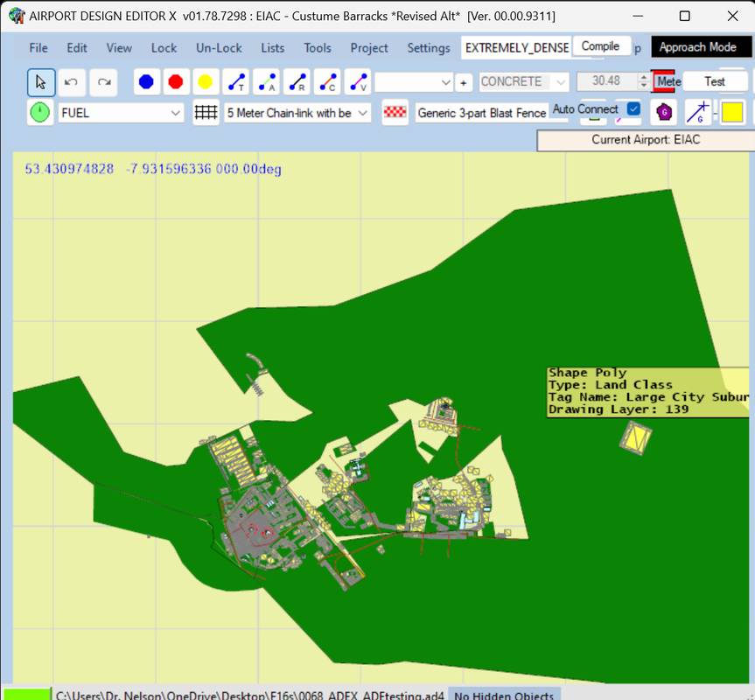755x700 pixels.
Task: Click the fence grid icon
Action: click(x=206, y=113)
